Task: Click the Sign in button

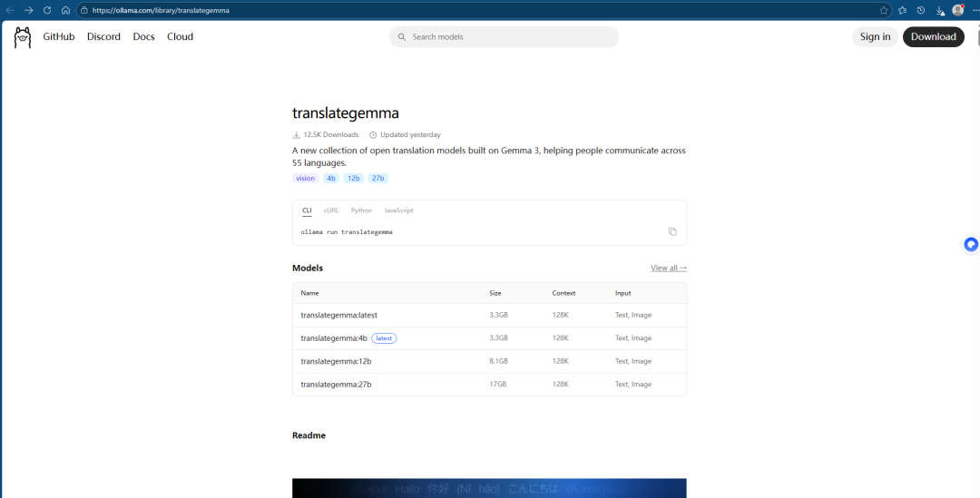Action: pyautogui.click(x=875, y=37)
